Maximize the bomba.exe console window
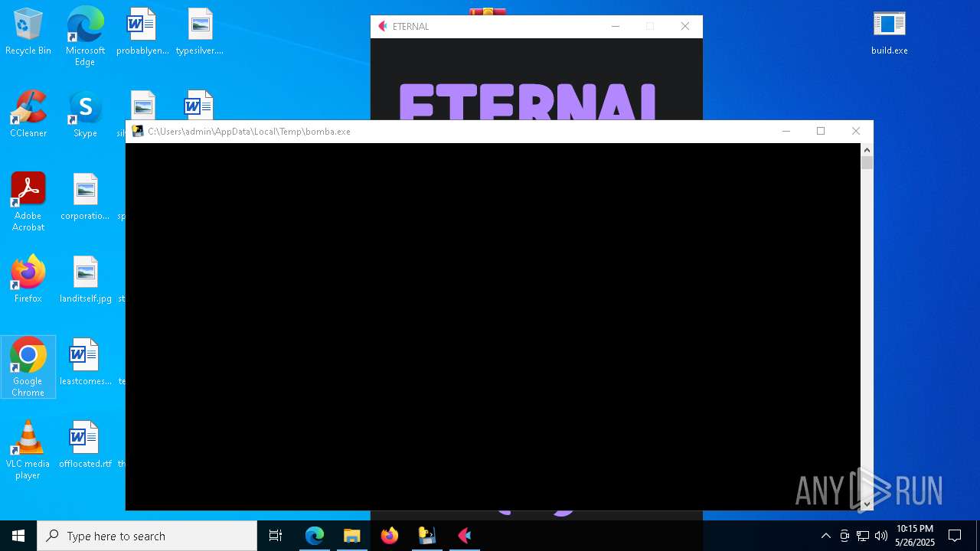Screen dimensions: 980x551 [x=821, y=131]
